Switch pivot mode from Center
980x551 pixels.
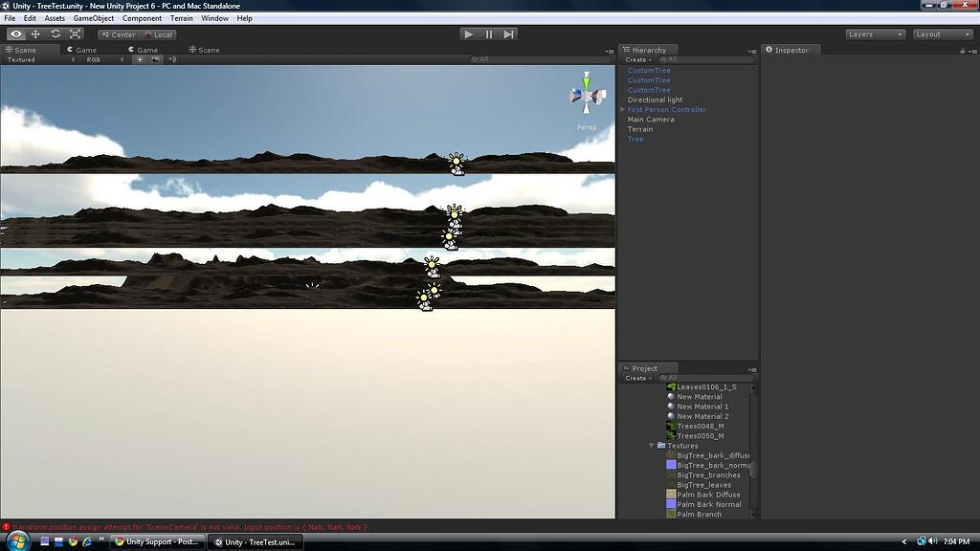pyautogui.click(x=120, y=33)
